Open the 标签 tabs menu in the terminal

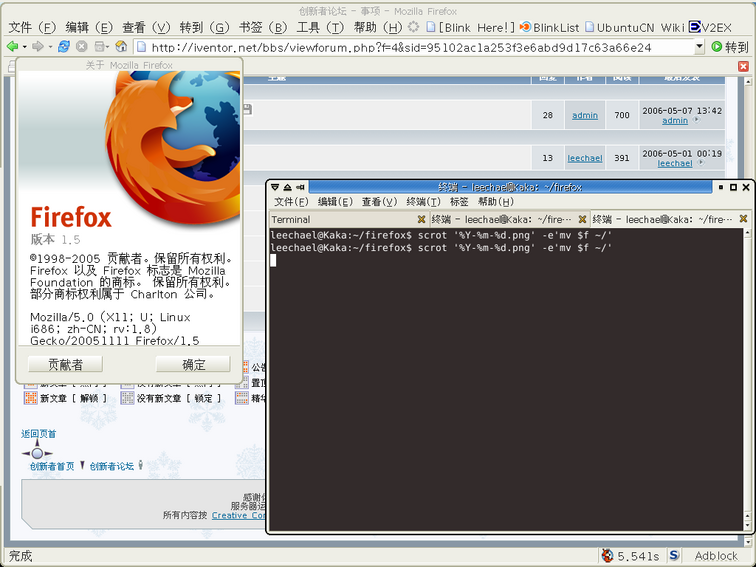pyautogui.click(x=459, y=202)
